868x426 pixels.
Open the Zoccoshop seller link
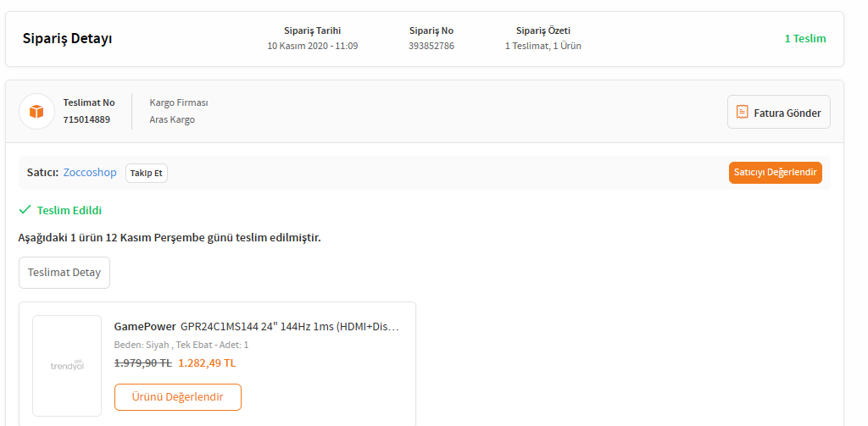[x=90, y=173]
